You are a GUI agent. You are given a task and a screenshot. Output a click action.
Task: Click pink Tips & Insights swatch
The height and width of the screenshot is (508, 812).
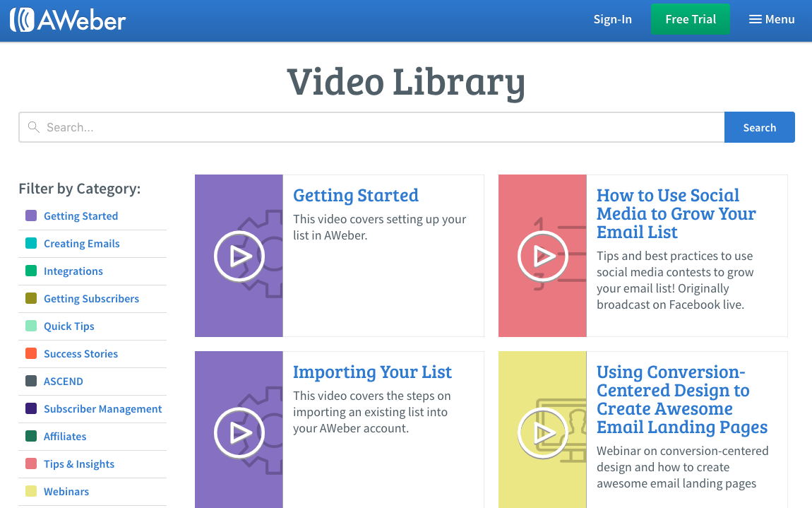click(31, 463)
